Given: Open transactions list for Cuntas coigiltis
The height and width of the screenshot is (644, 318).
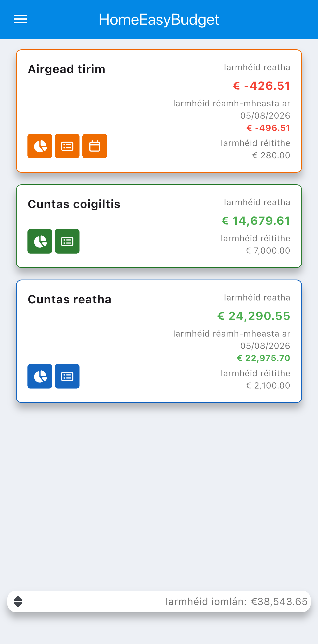Looking at the screenshot, I should click(x=67, y=241).
